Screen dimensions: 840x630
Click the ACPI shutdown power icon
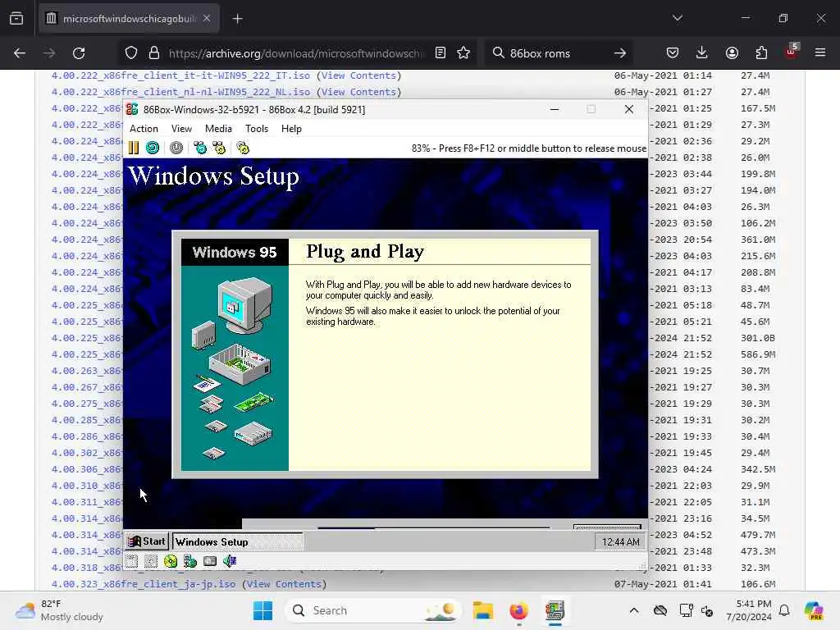tap(176, 148)
